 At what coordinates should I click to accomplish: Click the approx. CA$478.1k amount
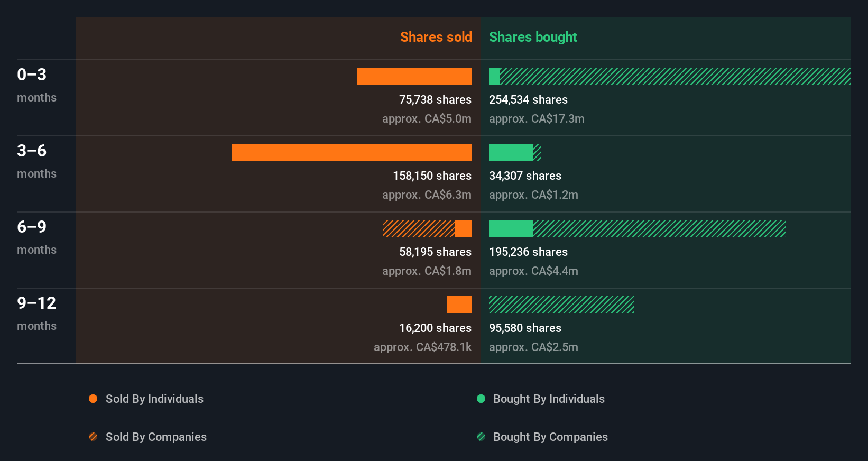point(422,347)
